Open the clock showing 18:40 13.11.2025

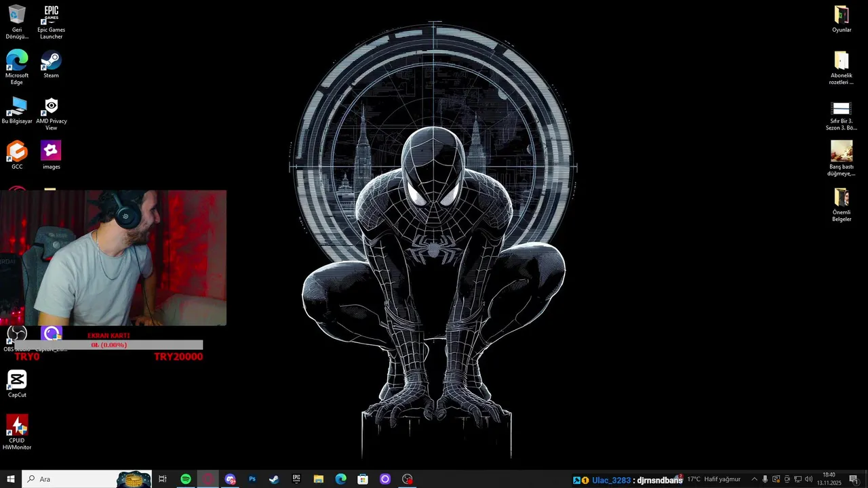point(829,479)
